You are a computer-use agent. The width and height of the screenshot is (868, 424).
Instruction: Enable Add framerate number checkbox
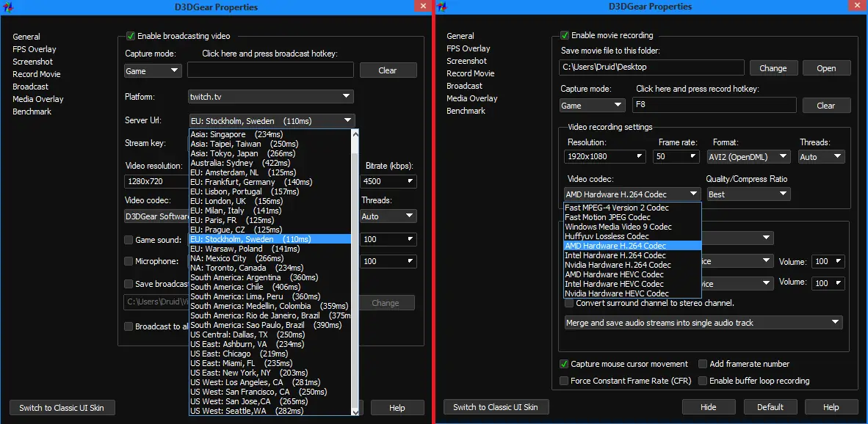click(703, 364)
